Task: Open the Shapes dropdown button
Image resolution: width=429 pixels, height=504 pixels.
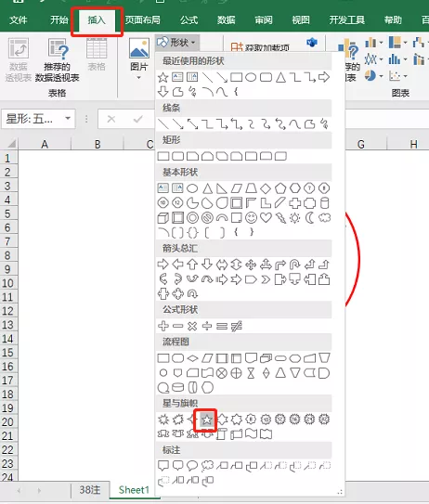Action: pos(176,42)
